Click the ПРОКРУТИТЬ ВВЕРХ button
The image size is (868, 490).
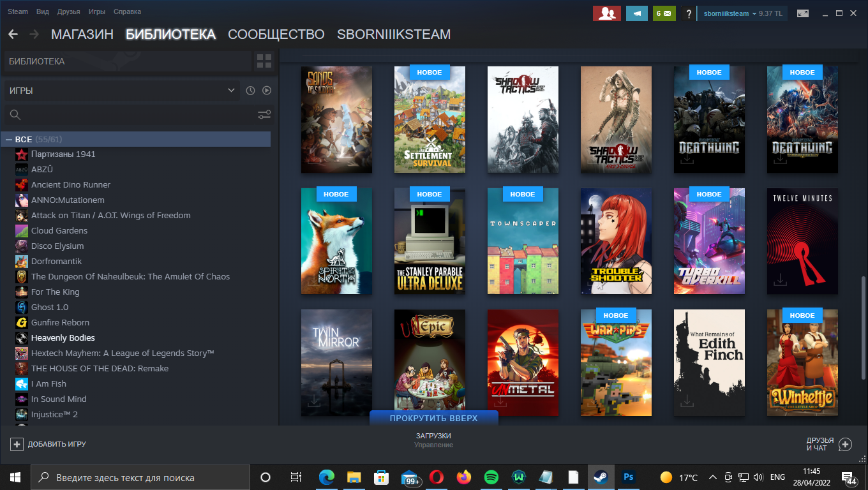pos(434,418)
